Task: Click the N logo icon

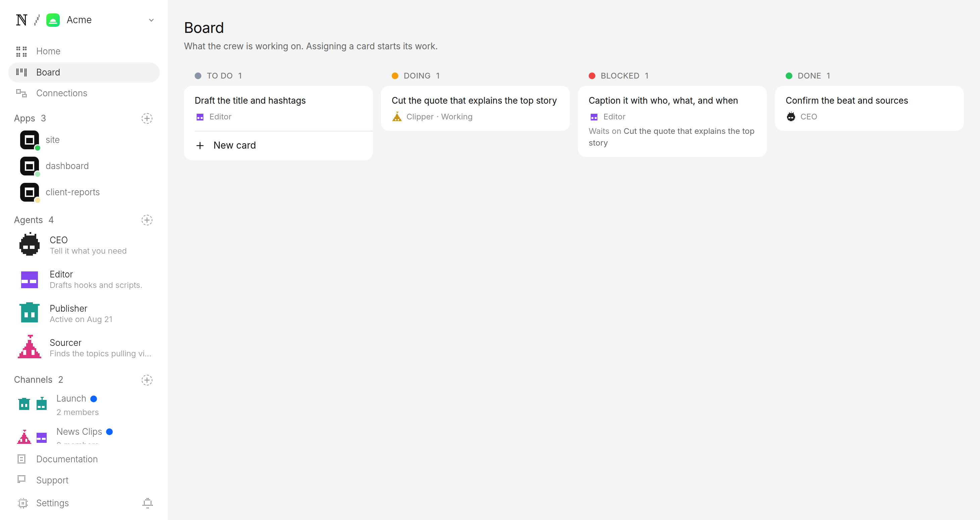Action: click(x=21, y=20)
